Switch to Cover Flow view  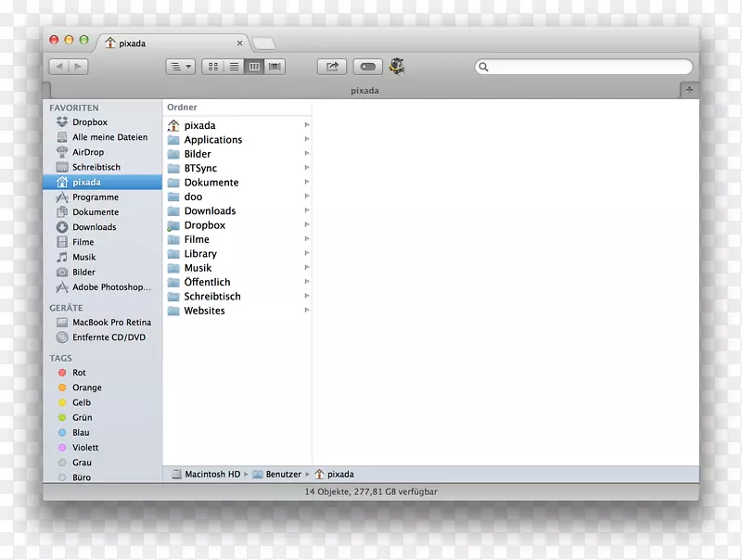tap(275, 67)
